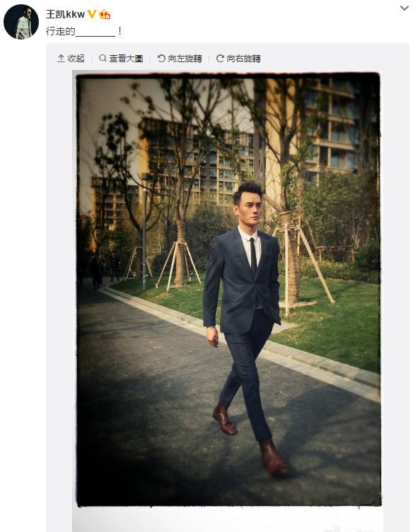Screen dimensions: 420x532
Task: Click the white strip below the photo
Action: click(228, 520)
